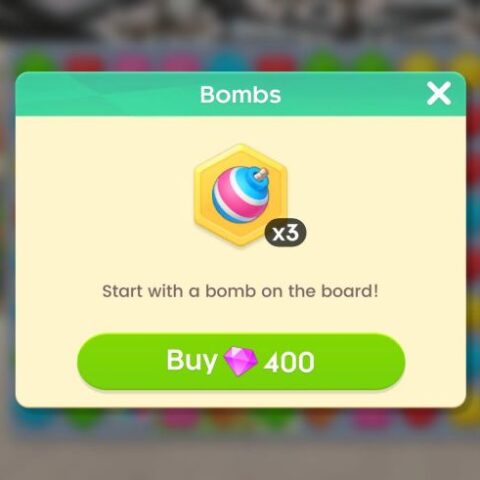Tap the x3 quantity badge
The width and height of the screenshot is (480, 480).
pos(285,233)
